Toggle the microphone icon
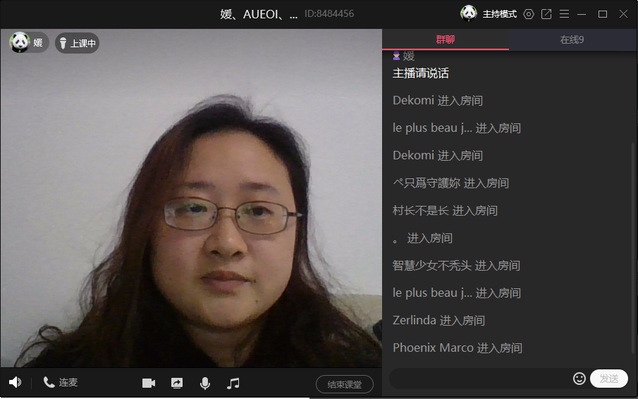Image resolution: width=638 pixels, height=399 pixels. point(205,383)
